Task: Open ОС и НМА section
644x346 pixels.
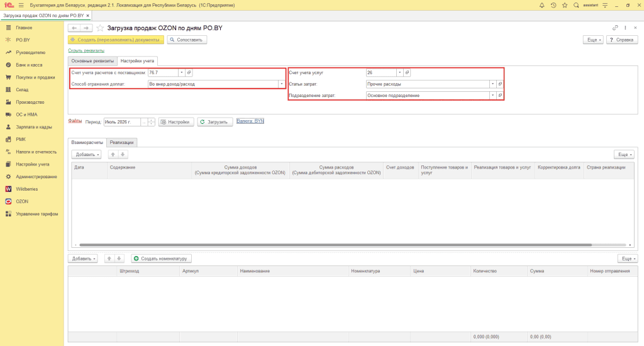Action: (x=26, y=114)
